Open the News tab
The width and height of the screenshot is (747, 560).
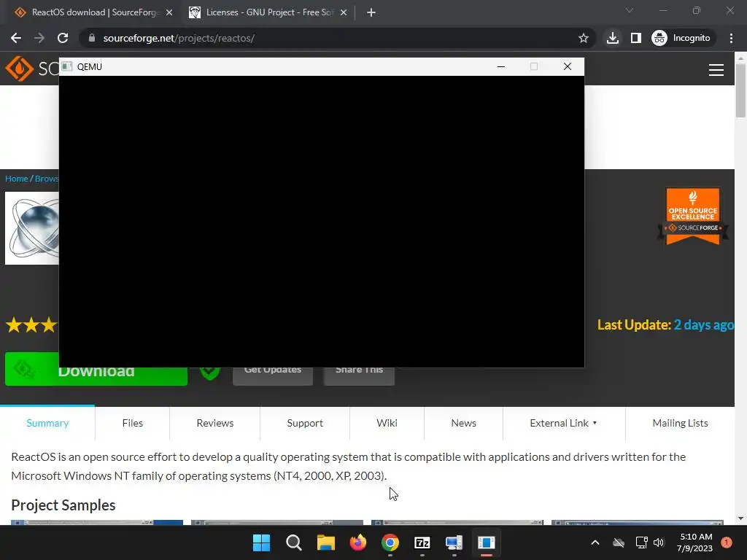click(463, 423)
